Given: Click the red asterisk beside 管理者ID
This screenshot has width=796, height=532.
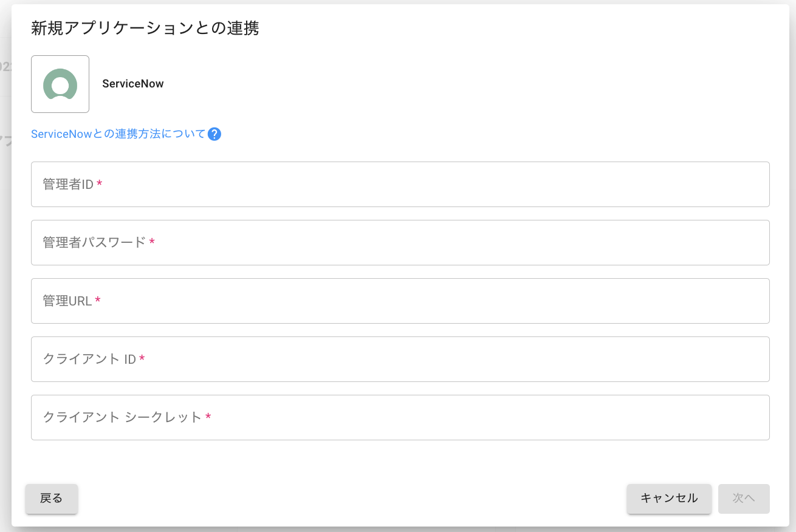Looking at the screenshot, I should tap(100, 185).
